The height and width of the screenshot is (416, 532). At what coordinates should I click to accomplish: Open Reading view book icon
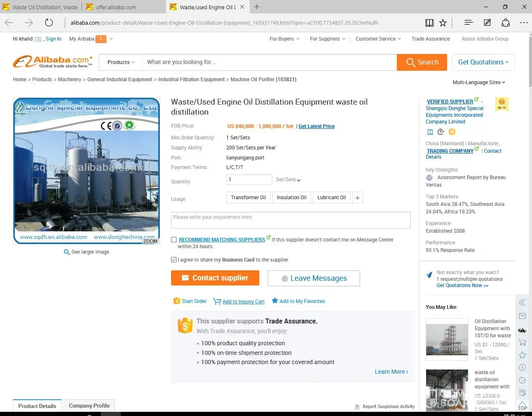pos(429,23)
